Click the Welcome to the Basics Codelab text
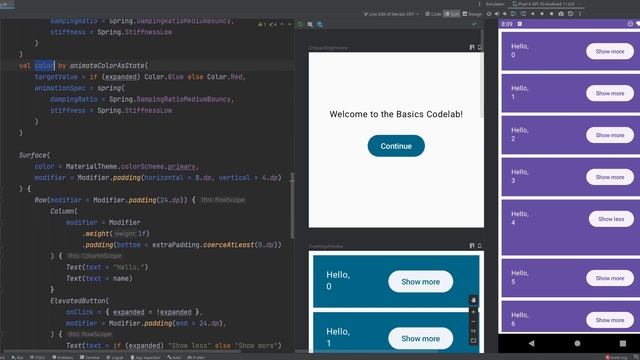The image size is (640, 360). pos(396,114)
